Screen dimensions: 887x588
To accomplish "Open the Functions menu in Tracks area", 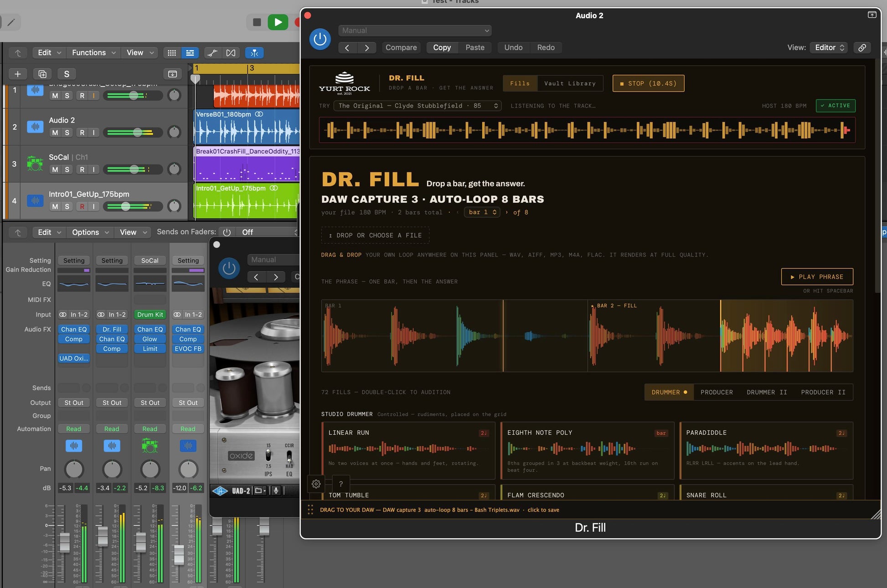I will [93, 53].
